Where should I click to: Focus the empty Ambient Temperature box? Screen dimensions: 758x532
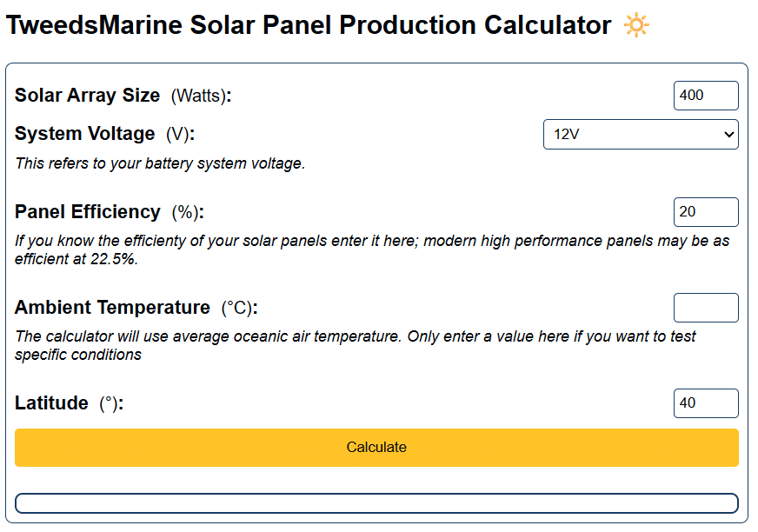(x=705, y=307)
